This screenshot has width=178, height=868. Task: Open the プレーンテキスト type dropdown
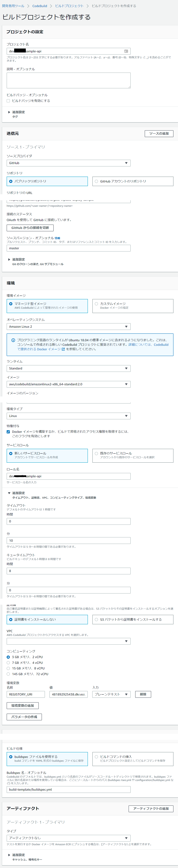pos(111,694)
